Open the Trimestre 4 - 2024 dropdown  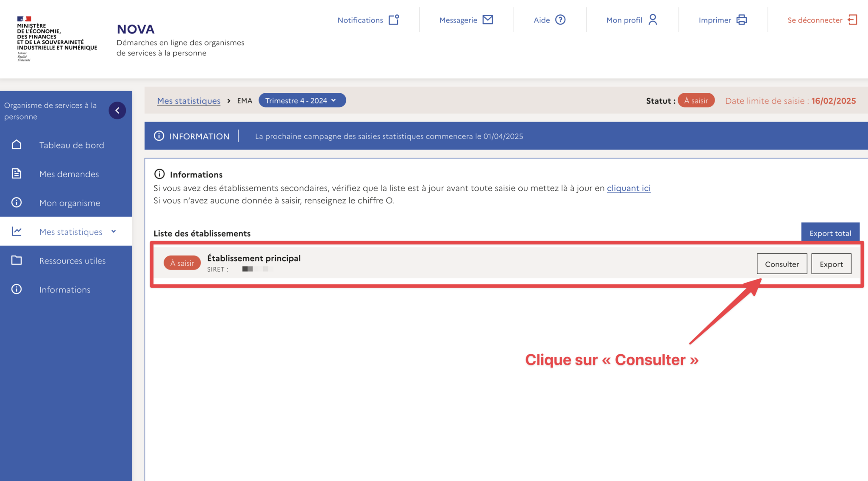[x=302, y=100]
